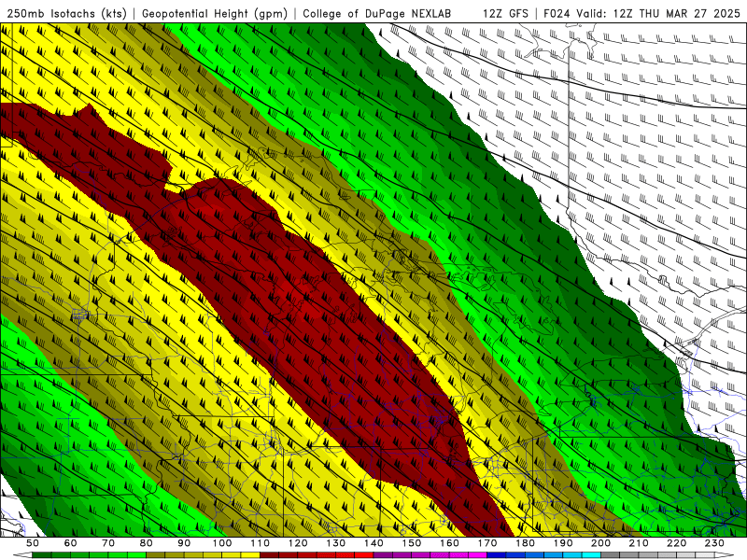Click the 190 legend number
This screenshot has height=560, width=747.
point(563,543)
